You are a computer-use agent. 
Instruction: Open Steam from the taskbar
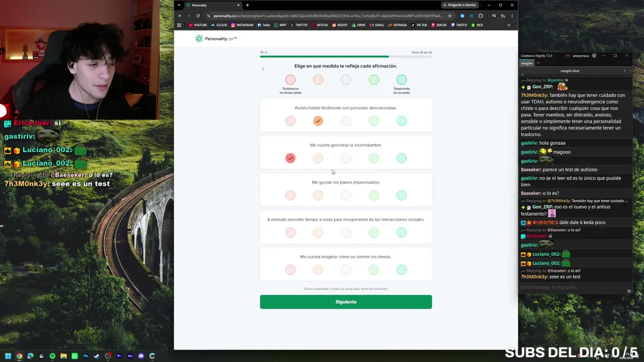(x=97, y=356)
